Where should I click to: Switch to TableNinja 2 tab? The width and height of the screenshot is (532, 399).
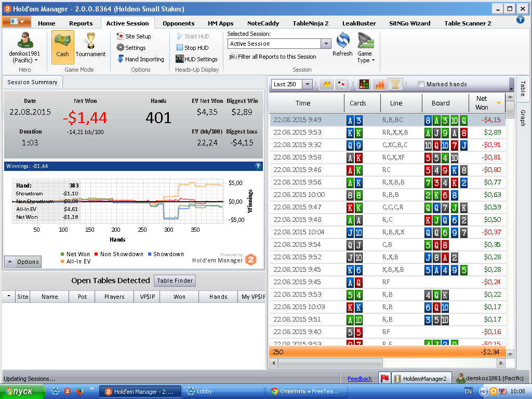click(311, 23)
